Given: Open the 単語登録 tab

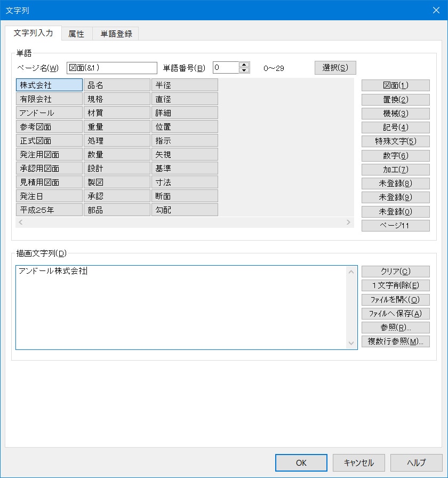Looking at the screenshot, I should pos(116,34).
